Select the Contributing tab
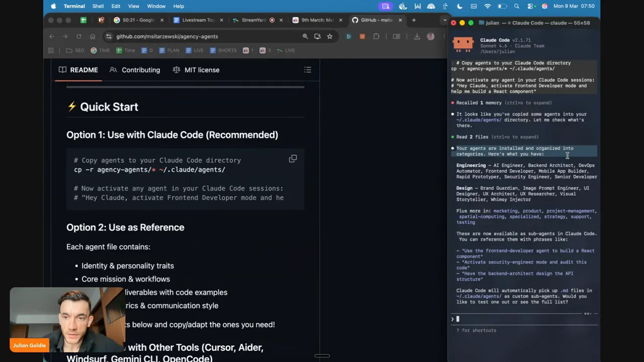This screenshot has width=644, height=362. [x=135, y=70]
